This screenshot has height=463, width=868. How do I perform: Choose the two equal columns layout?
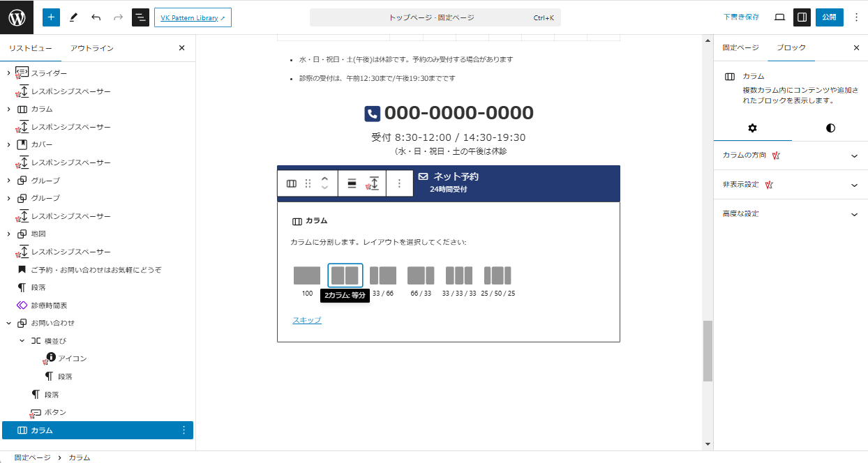[345, 275]
